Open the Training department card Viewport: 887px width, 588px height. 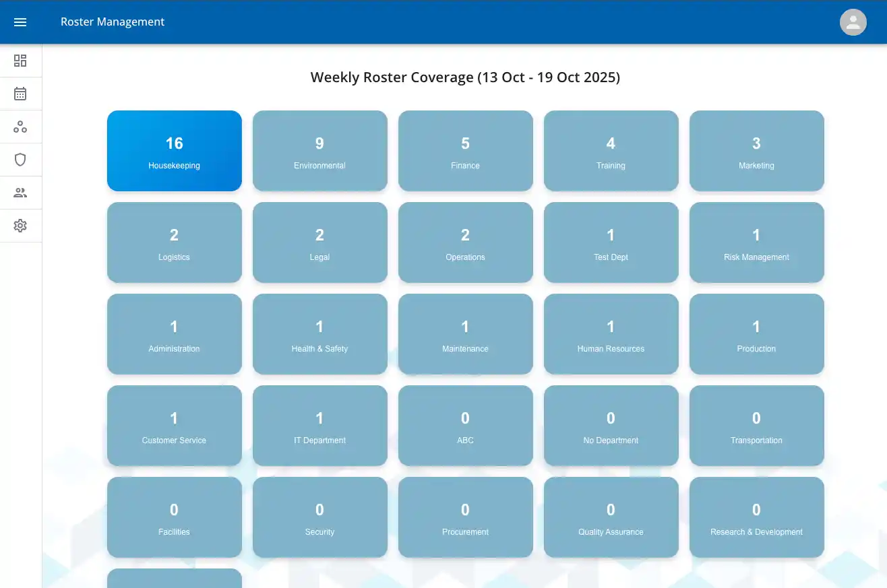611,150
